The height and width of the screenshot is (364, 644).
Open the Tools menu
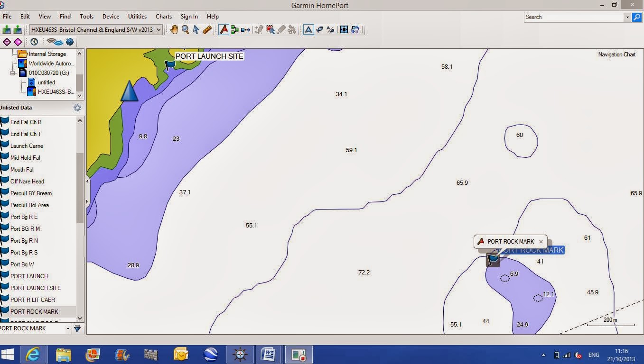(x=86, y=17)
